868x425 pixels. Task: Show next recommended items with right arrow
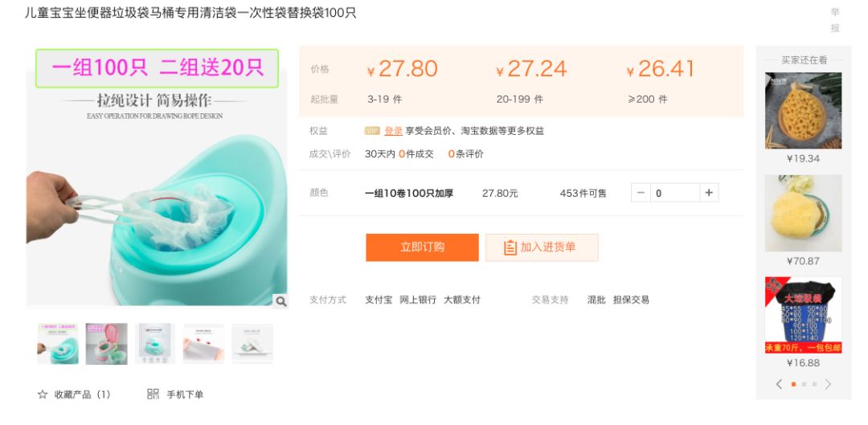pos(828,384)
